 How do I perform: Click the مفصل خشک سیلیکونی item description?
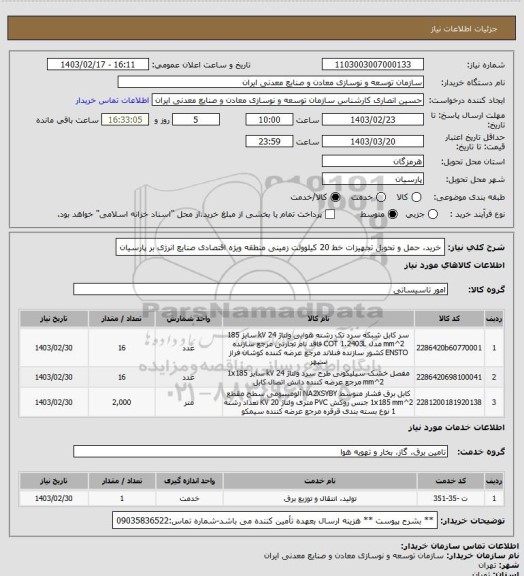(x=318, y=377)
